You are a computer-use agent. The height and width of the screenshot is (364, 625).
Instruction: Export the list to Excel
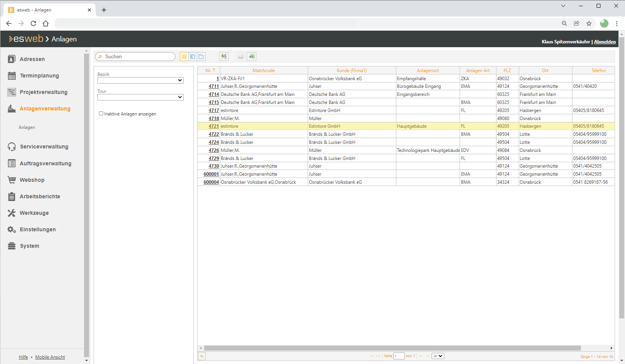click(252, 56)
